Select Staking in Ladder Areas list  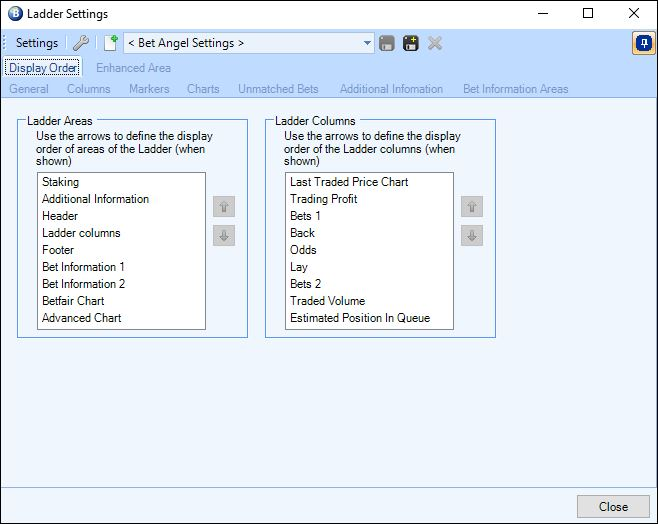pos(61,182)
